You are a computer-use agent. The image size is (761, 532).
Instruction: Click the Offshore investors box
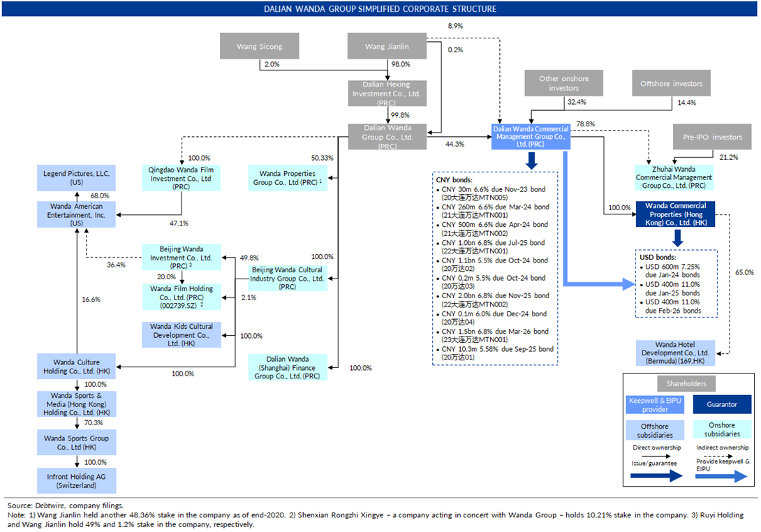point(671,84)
